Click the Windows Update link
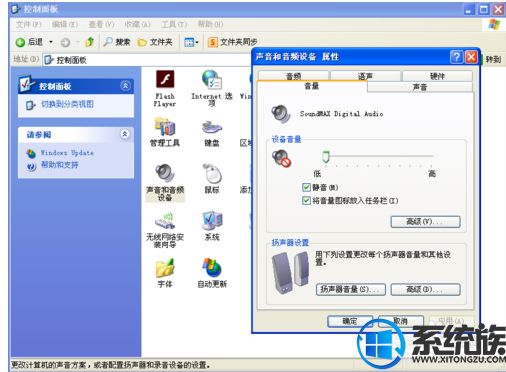This screenshot has width=506, height=372. coord(67,153)
